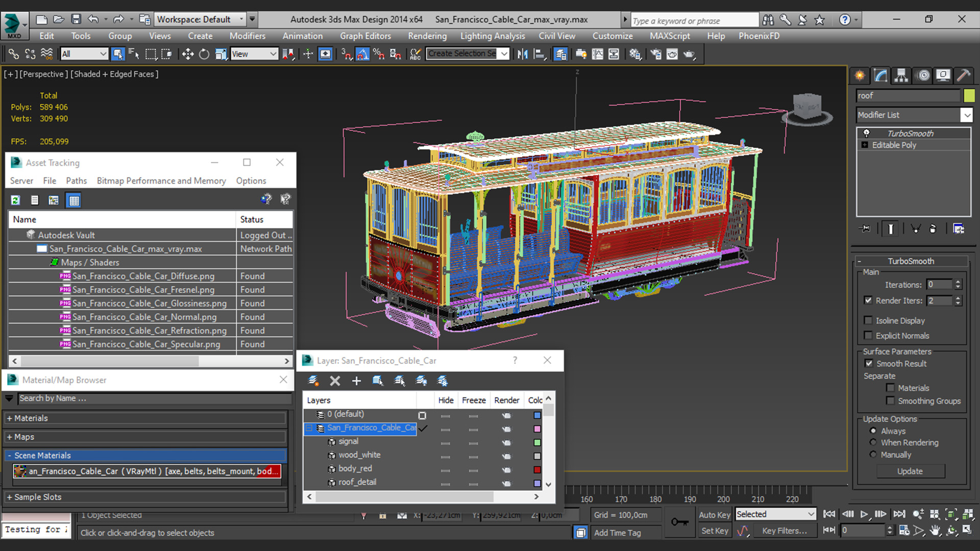The width and height of the screenshot is (980, 551).
Task: Click signal layer color swatch
Action: [537, 442]
